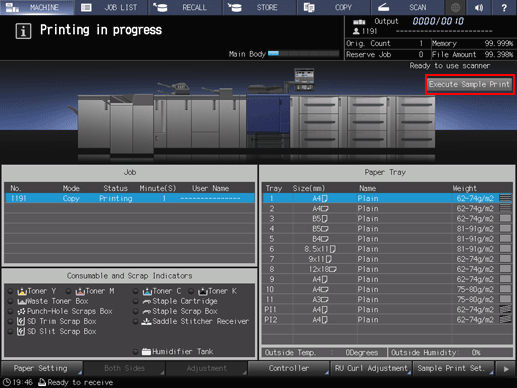The width and height of the screenshot is (517, 388).
Task: Click the Toner Y indicator icon
Action: pos(22,291)
